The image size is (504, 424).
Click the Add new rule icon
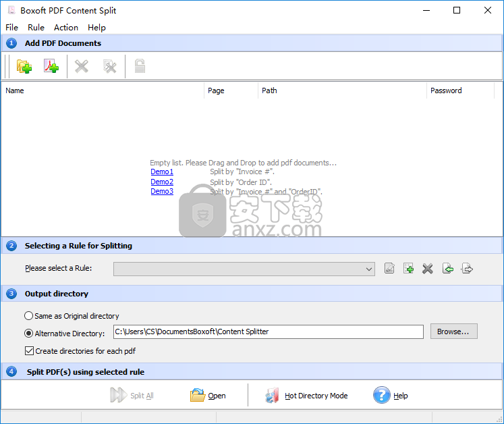(x=408, y=268)
